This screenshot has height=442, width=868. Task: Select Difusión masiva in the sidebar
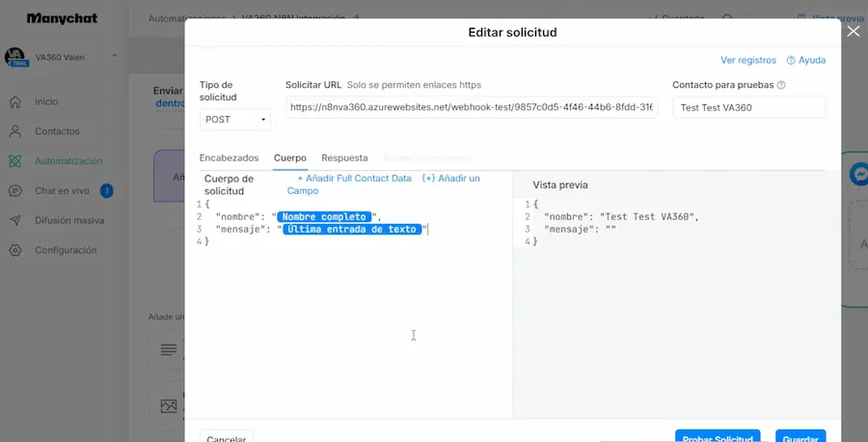(69, 220)
